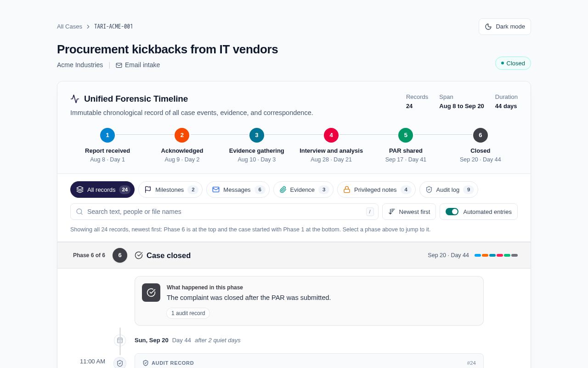This screenshot has width=588, height=368.
Task: Click the timeline pulse icon near heading
Action: click(x=75, y=99)
